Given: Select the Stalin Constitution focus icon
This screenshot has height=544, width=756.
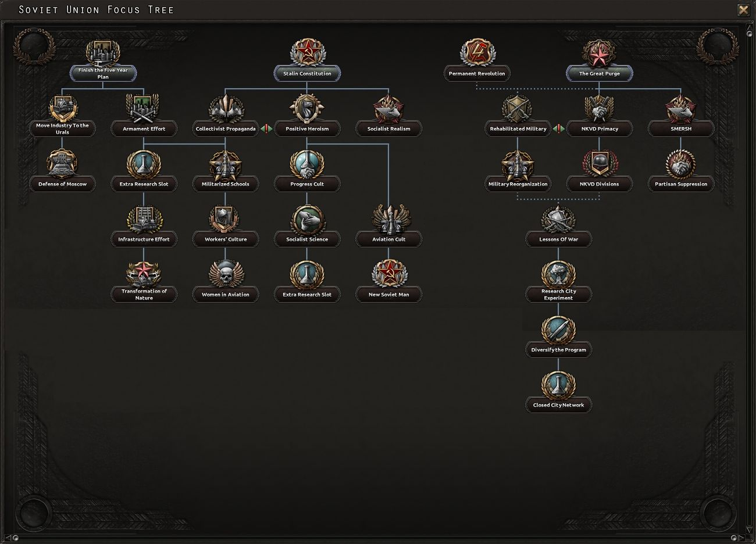Looking at the screenshot, I should (307, 52).
